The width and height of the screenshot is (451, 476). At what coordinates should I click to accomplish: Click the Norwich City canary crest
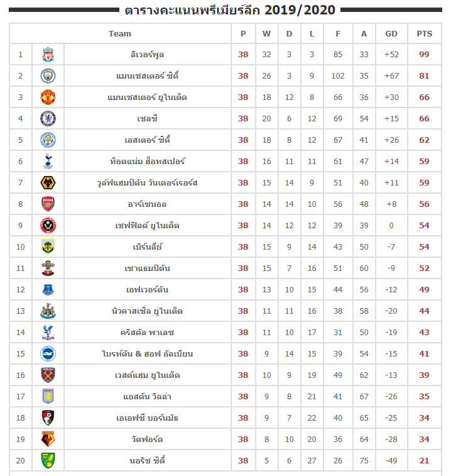tap(48, 460)
